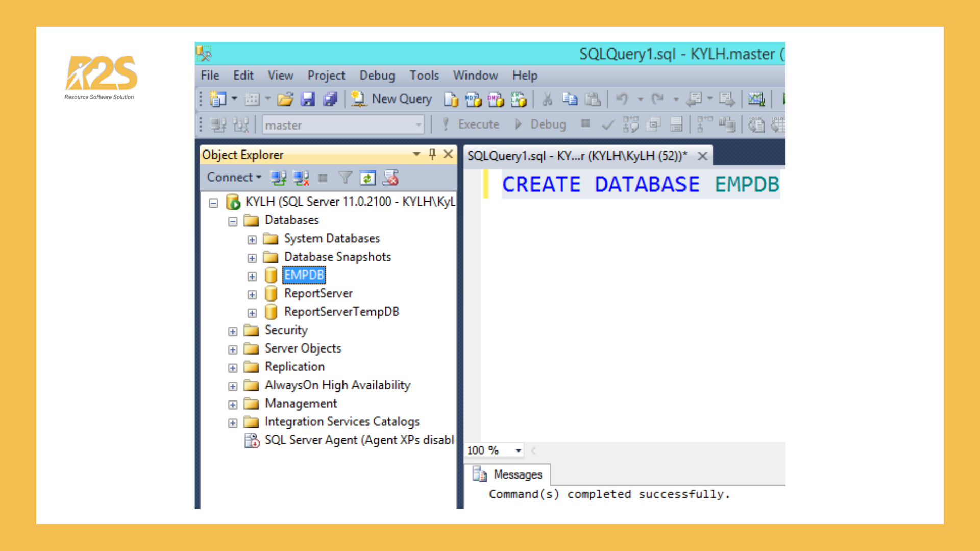Viewport: 980px width, 551px height.
Task: Toggle the Object Explorer pin
Action: click(432, 154)
